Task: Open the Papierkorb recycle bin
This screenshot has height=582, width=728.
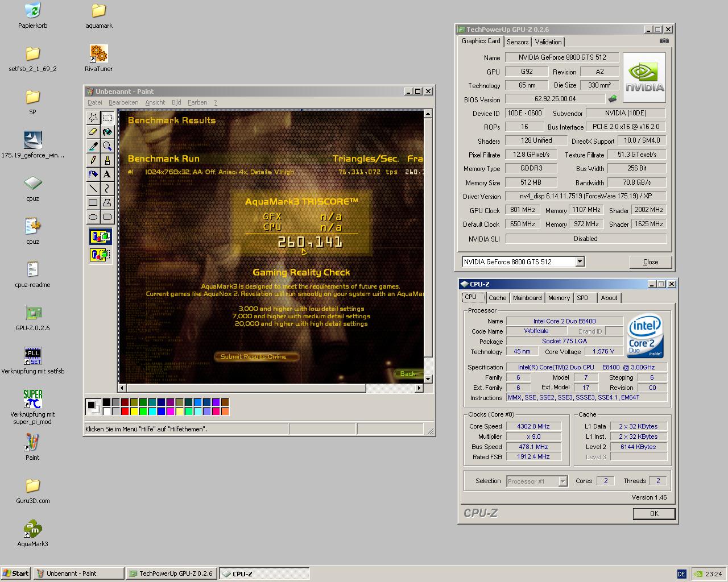Action: [32, 15]
